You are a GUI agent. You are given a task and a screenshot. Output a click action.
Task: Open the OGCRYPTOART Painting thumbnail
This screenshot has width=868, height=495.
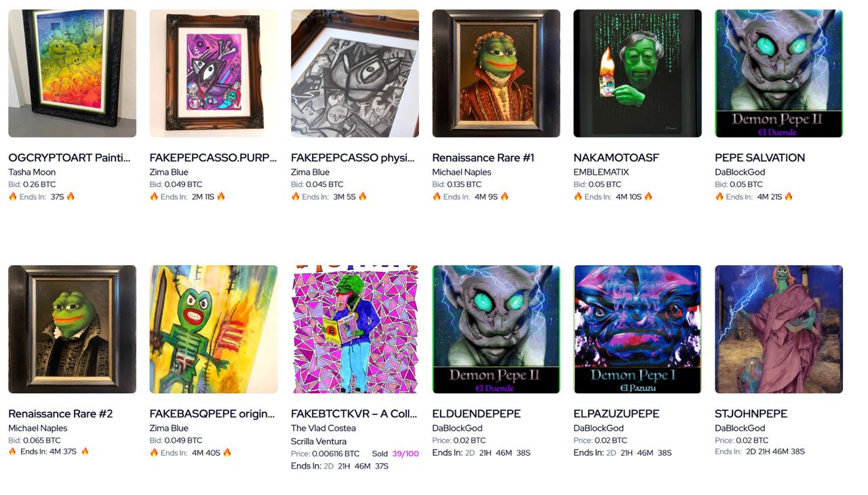point(72,73)
